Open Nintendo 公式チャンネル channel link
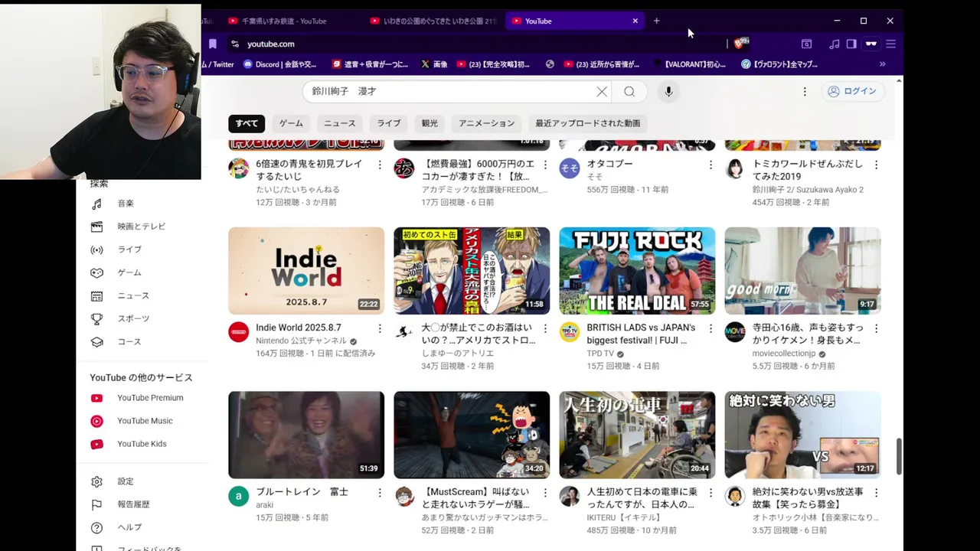980x551 pixels. 301,341
